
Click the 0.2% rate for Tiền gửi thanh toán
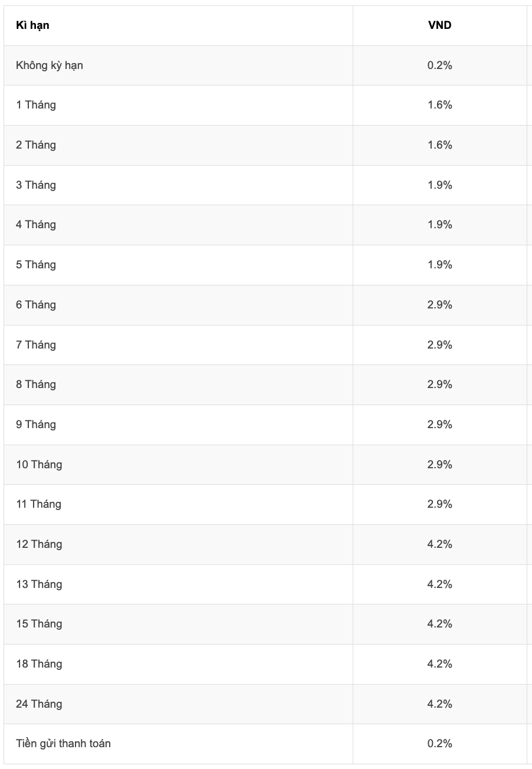point(439,744)
